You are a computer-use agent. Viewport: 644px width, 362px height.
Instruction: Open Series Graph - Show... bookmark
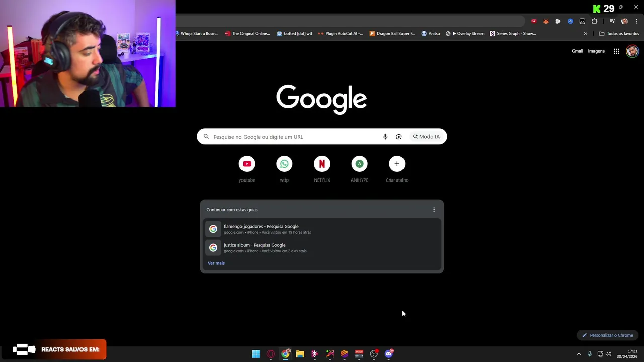point(513,34)
